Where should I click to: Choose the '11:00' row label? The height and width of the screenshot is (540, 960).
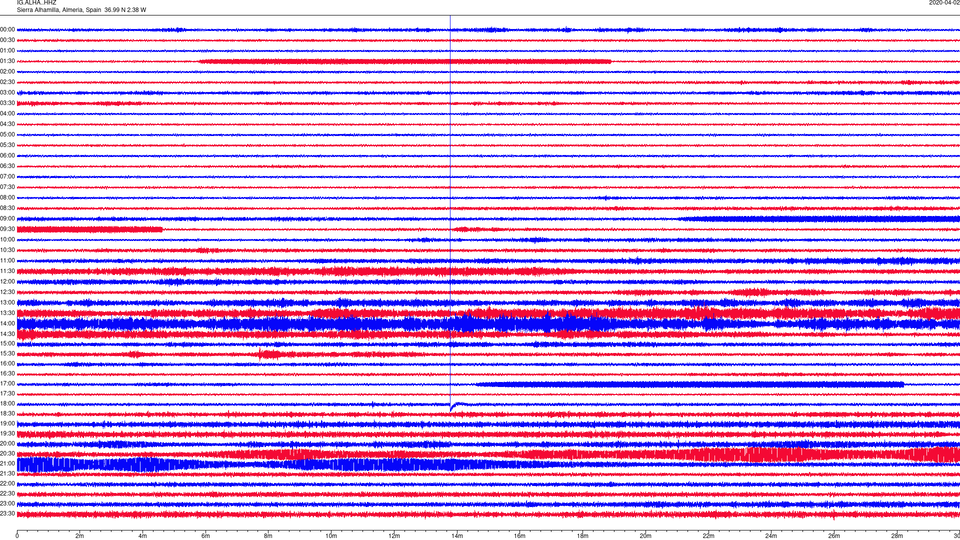[7, 260]
